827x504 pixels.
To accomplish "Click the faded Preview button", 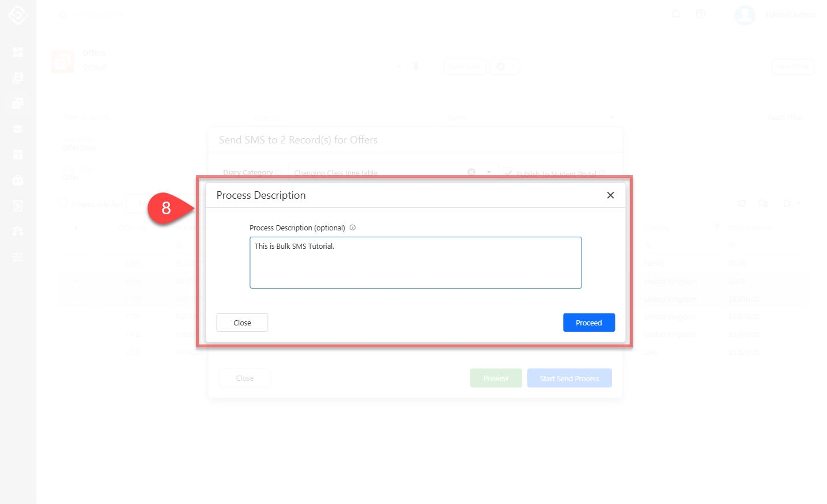I will (x=496, y=378).
